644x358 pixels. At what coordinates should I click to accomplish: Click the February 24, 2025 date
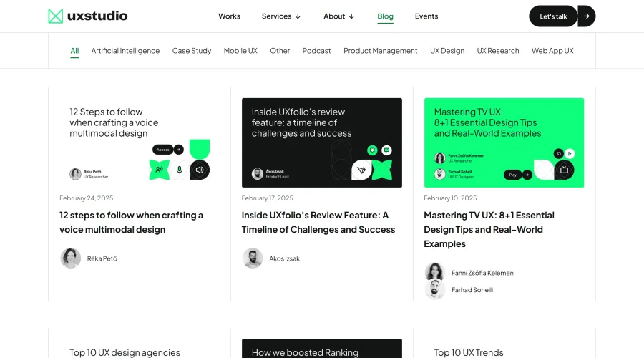pos(87,198)
